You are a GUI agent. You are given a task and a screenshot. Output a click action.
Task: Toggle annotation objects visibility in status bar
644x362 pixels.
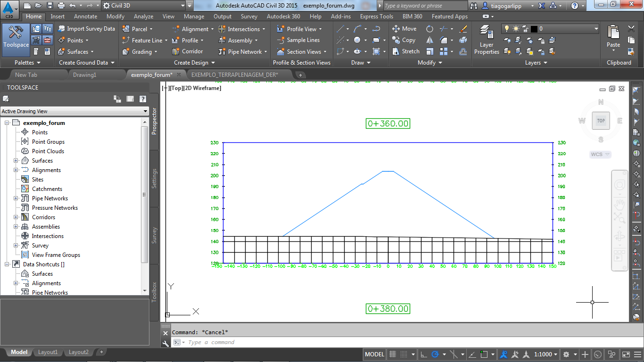504,354
